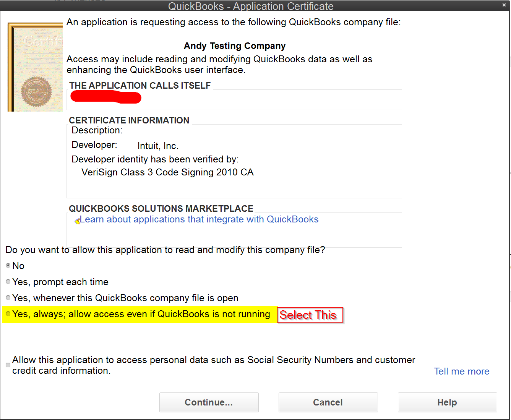Click "Andy Testing Company" company name
Viewport: 511px width, 420px height.
[235, 46]
